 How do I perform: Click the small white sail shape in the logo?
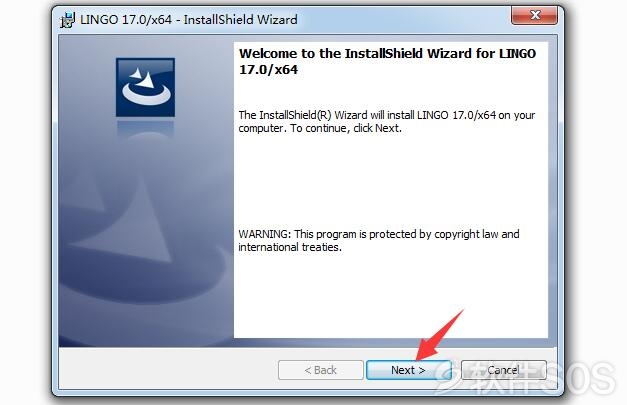[x=136, y=74]
